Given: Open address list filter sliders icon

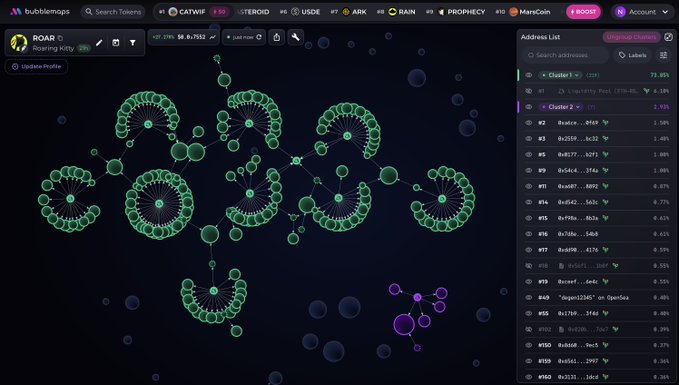Looking at the screenshot, I should 663,55.
